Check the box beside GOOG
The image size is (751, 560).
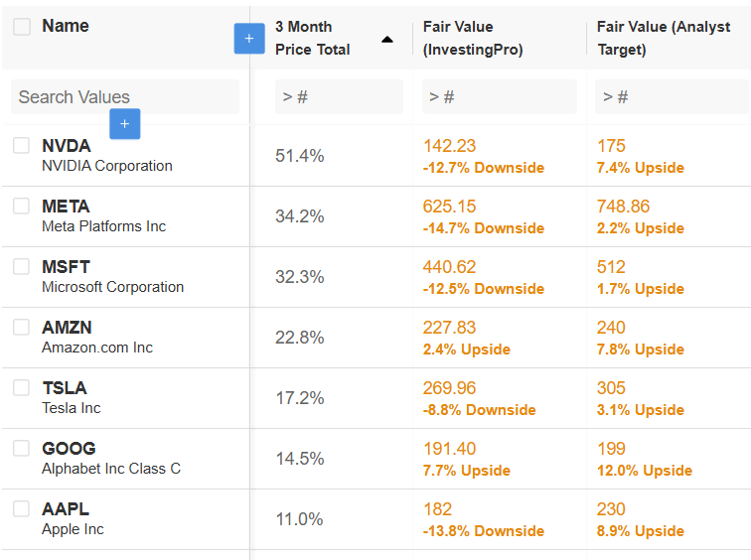22,449
